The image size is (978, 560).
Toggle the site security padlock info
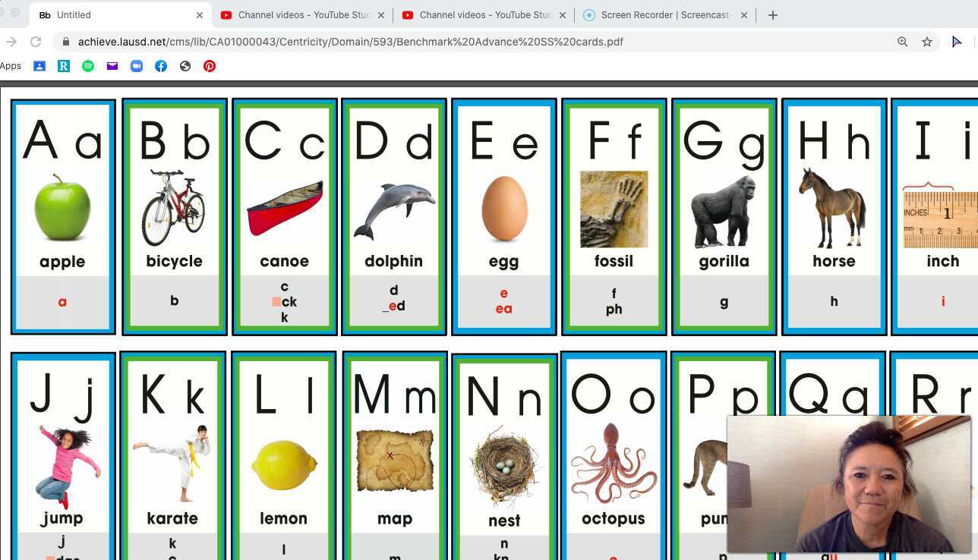[66, 42]
